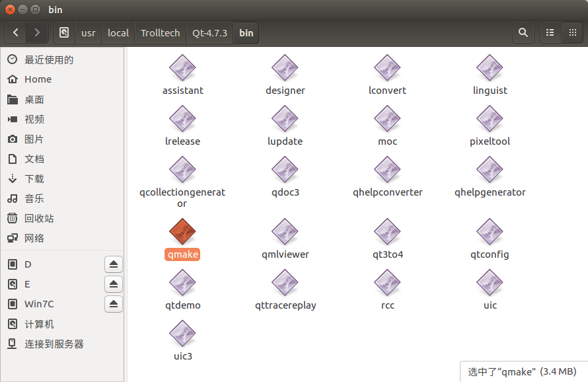
Task: Click the back navigation arrow
Action: 15,32
